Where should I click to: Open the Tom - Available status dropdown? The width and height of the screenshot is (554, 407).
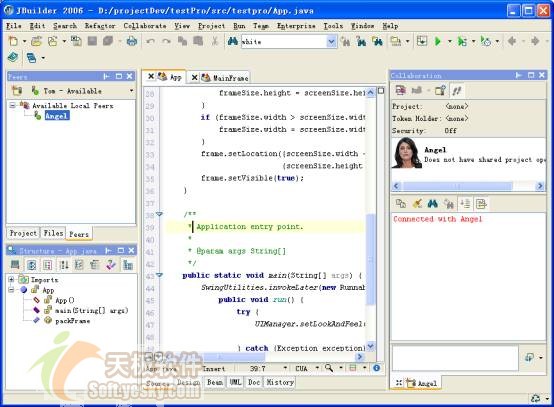click(131, 91)
